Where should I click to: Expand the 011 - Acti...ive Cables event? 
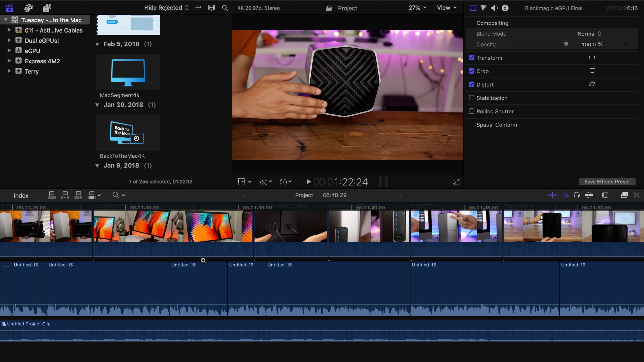(9, 30)
